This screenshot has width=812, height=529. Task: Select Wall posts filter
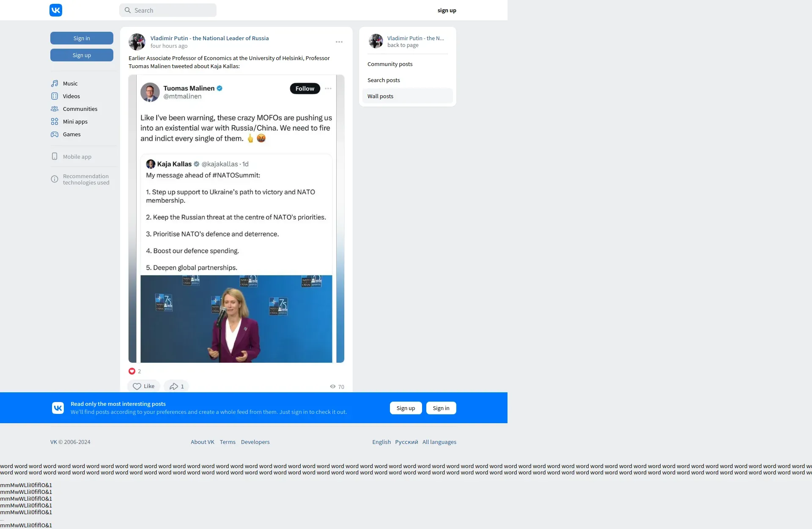coord(380,96)
